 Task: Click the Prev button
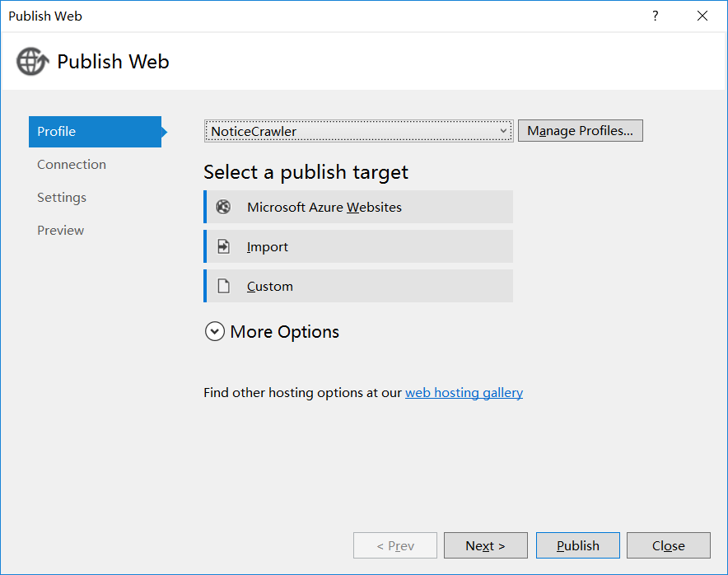pyautogui.click(x=395, y=545)
